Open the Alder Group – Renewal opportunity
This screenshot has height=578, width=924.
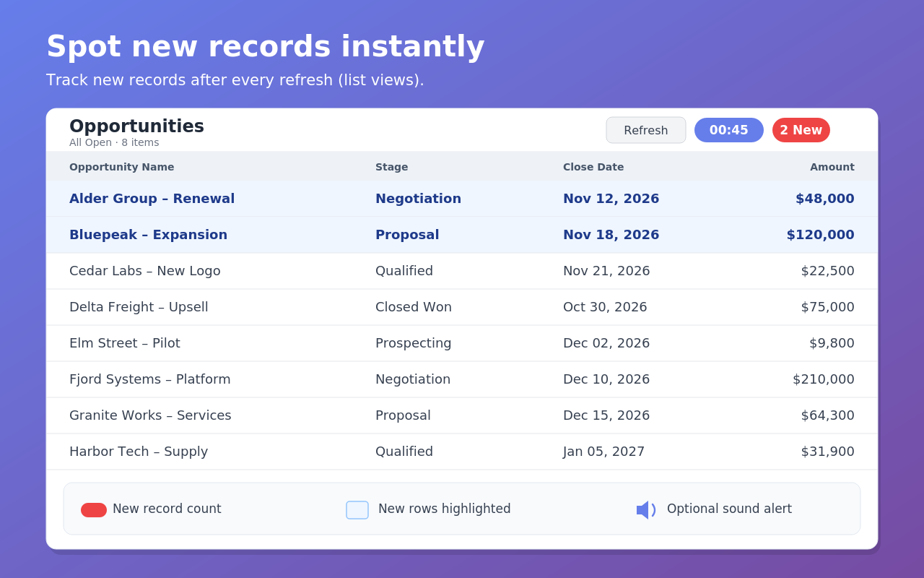point(152,199)
